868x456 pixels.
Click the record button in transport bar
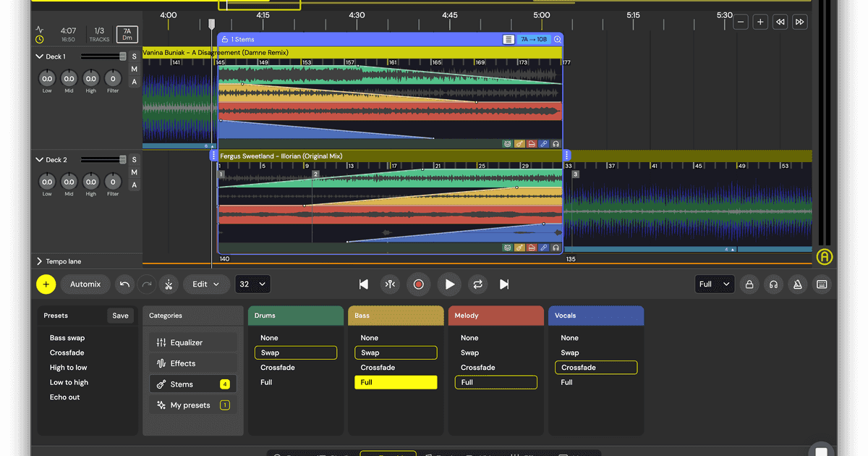pyautogui.click(x=418, y=284)
